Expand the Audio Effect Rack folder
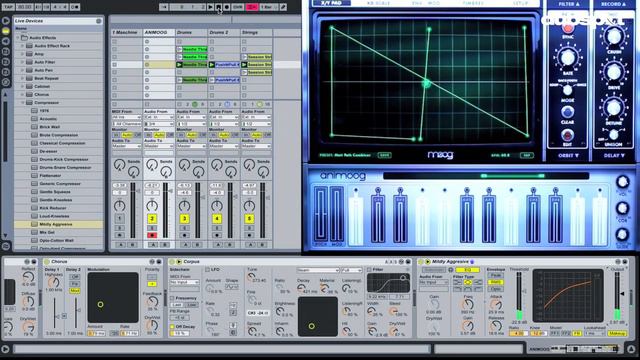This screenshot has width=640, height=360. (23, 46)
